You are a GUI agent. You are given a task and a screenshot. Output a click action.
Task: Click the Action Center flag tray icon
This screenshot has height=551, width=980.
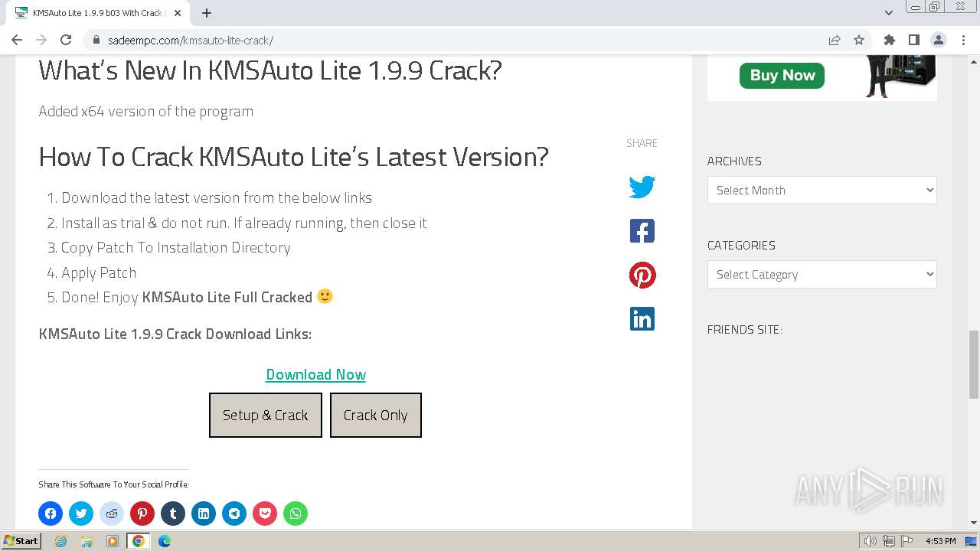click(x=906, y=541)
